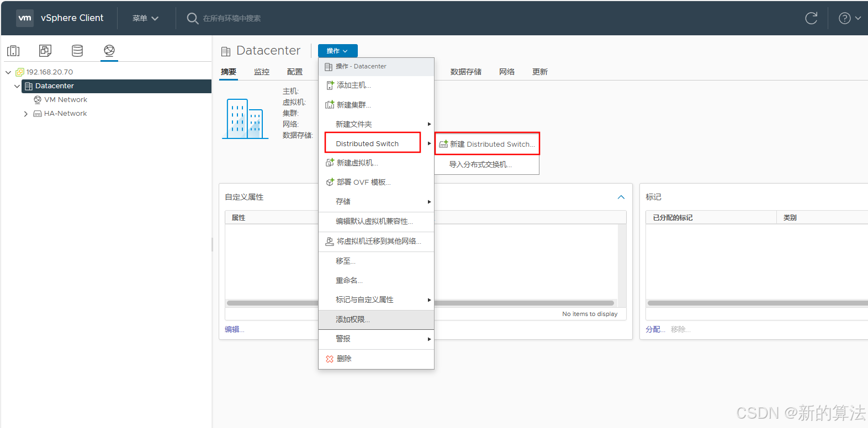Viewport: 868px width, 428px height.
Task: Click the vCenter 192.168.20.70 icon
Action: click(20, 72)
